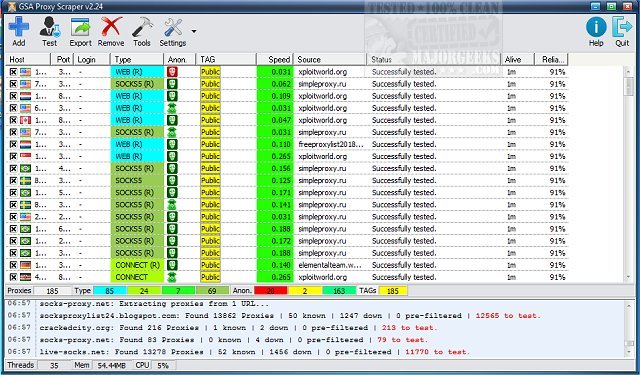Expand the Settings dropdown arrow
This screenshot has width=640, height=375.
194,31
